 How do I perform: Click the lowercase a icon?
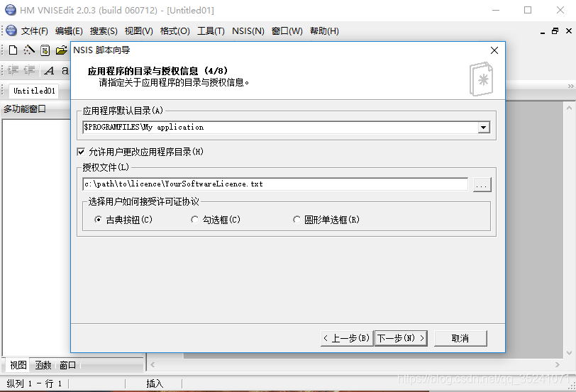point(65,70)
